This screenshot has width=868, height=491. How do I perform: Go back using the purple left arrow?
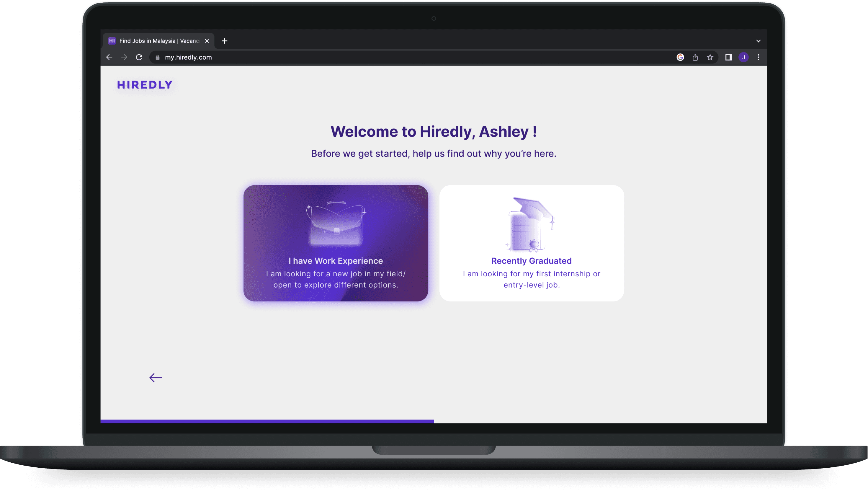(x=156, y=378)
